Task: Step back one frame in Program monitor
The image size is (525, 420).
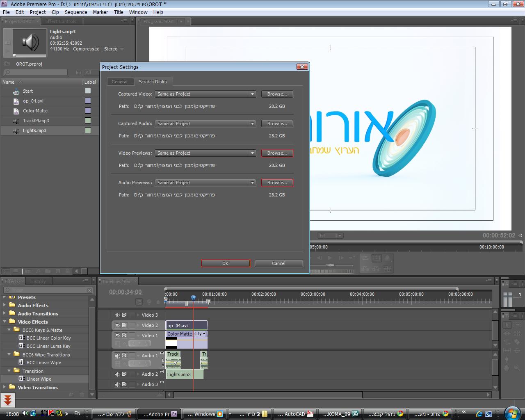Action: pyautogui.click(x=320, y=258)
